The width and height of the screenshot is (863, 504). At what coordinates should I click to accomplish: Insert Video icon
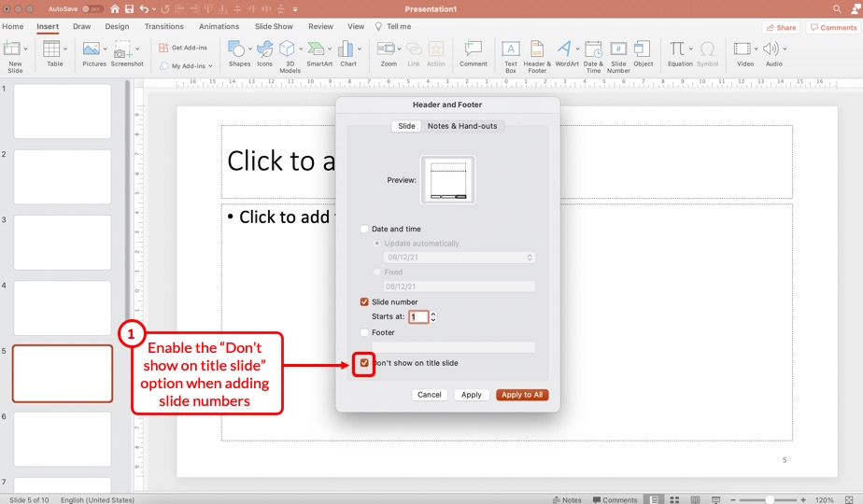point(742,49)
